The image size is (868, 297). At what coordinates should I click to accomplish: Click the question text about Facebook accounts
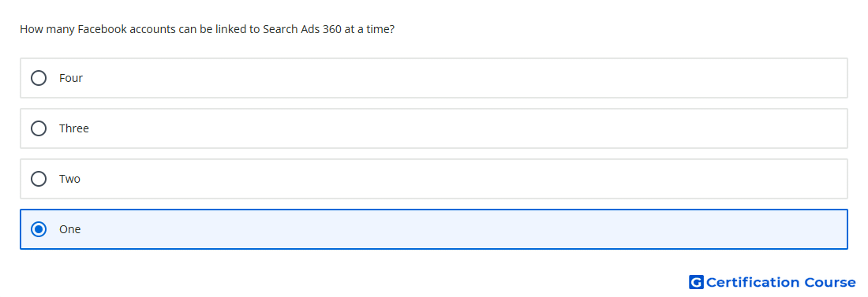click(207, 29)
